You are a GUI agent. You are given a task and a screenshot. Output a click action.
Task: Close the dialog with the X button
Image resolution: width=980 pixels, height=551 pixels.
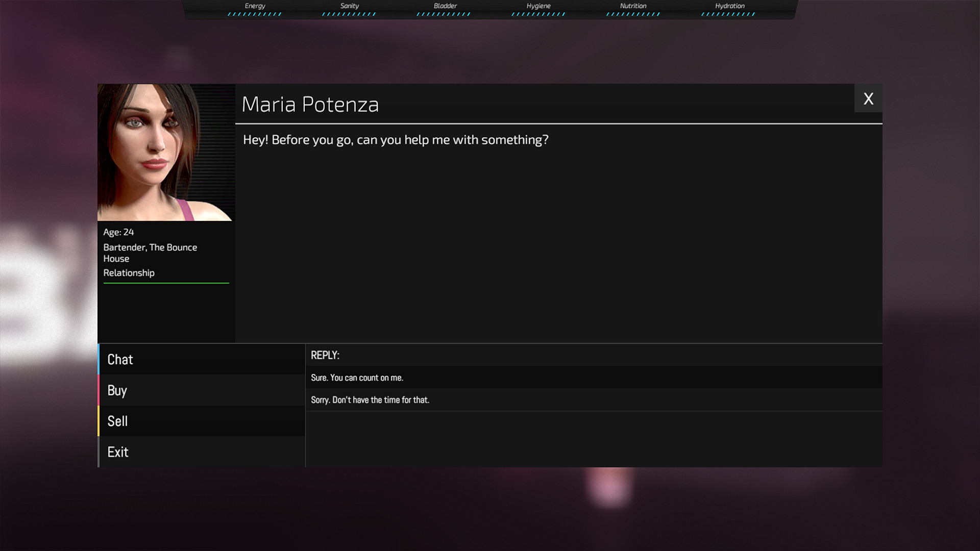click(x=868, y=98)
